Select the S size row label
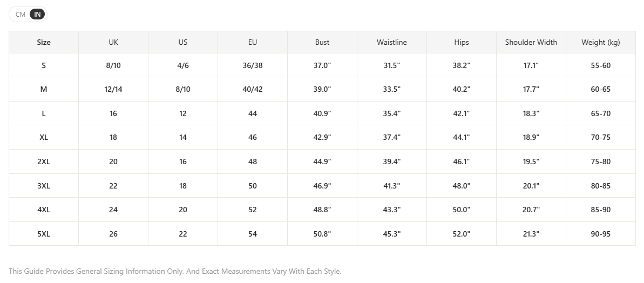 coord(44,65)
